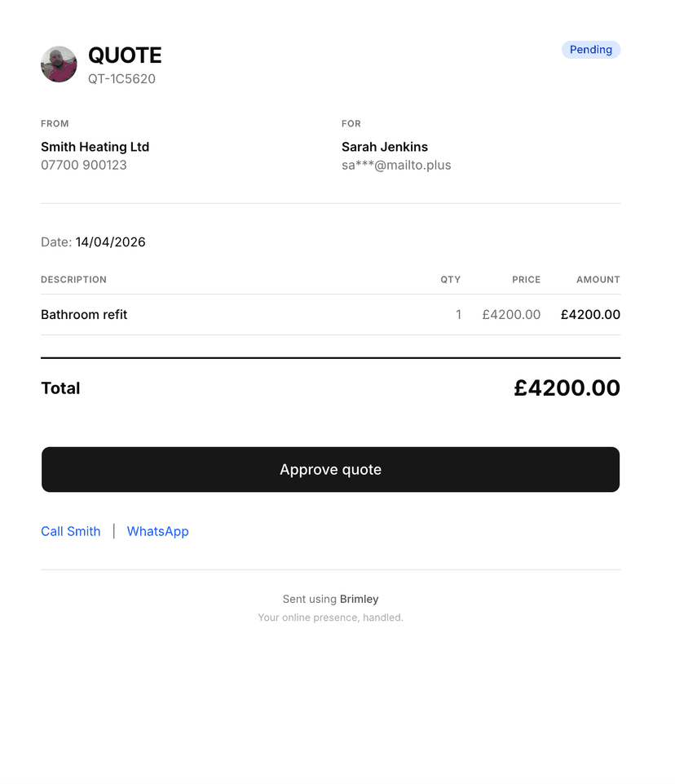675x784 pixels.
Task: Click the masked email address
Action: click(x=396, y=165)
